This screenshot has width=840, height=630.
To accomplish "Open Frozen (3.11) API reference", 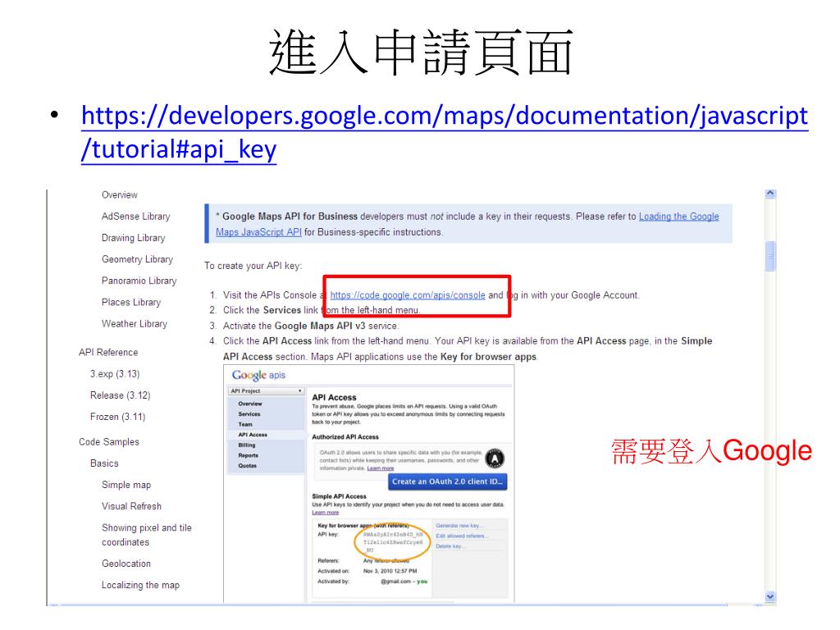I will pyautogui.click(x=117, y=416).
